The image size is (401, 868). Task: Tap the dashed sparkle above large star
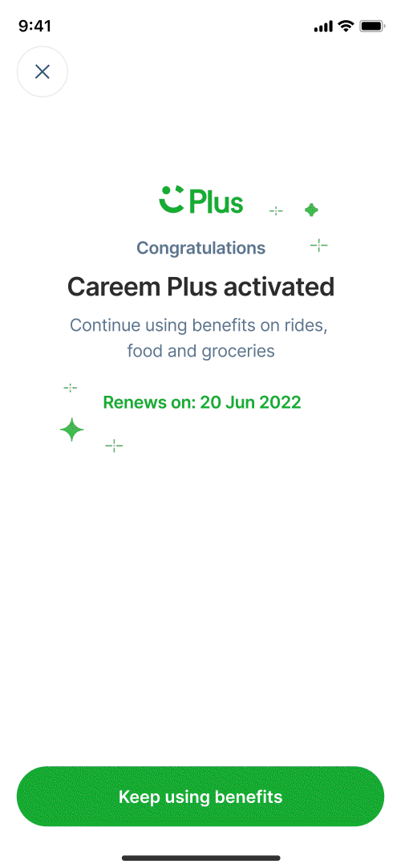(71, 388)
